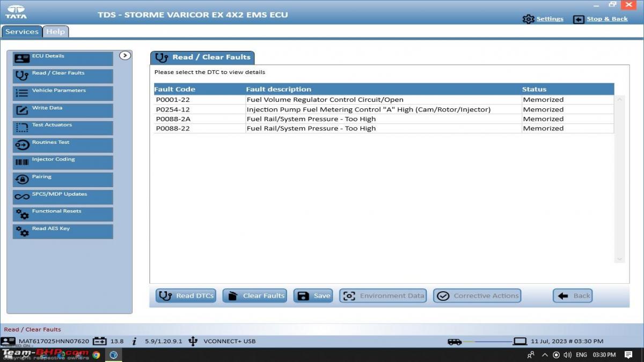The image size is (644, 362).
Task: Open Chrome from the taskbar
Action: pyautogui.click(x=96, y=354)
